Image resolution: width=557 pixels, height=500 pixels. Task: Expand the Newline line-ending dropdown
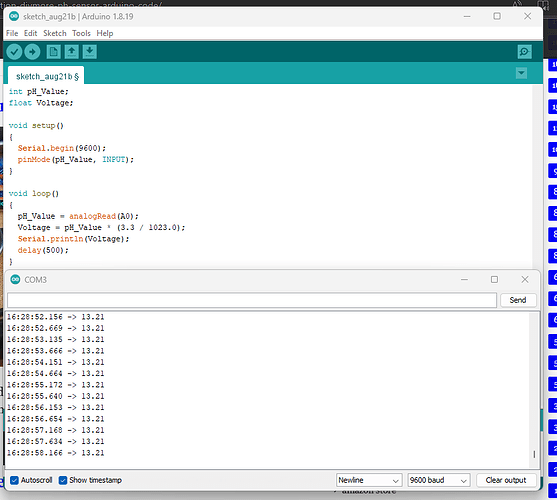pos(369,480)
